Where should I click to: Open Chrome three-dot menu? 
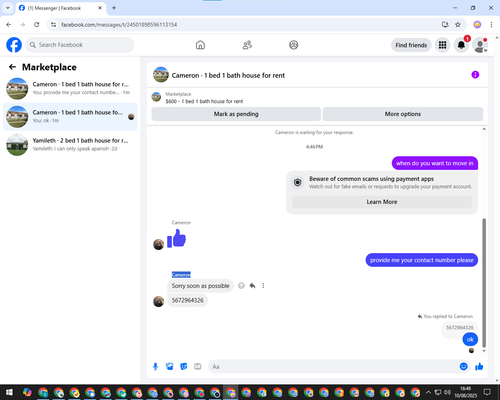click(491, 25)
